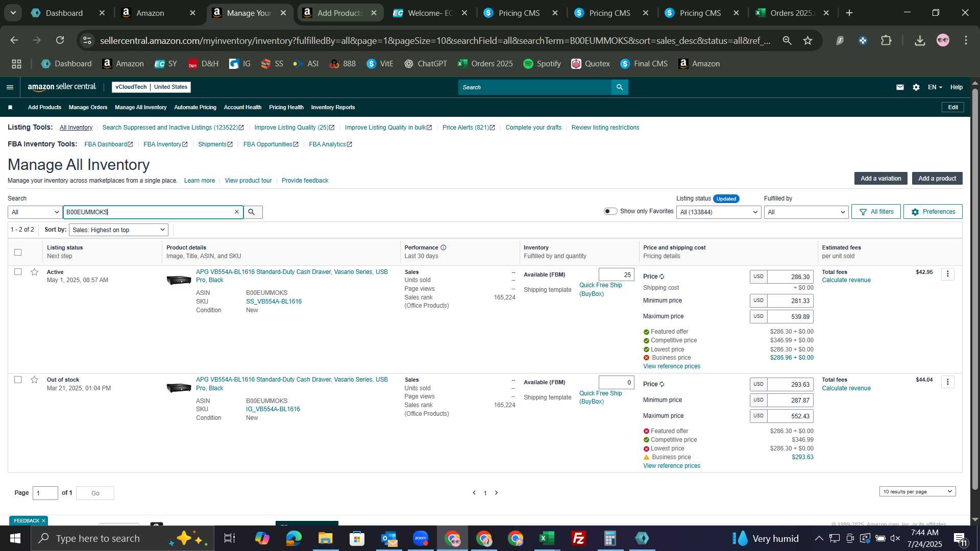The height and width of the screenshot is (551, 980).
Task: Toggle the Show only Favorites switch
Action: pos(610,211)
